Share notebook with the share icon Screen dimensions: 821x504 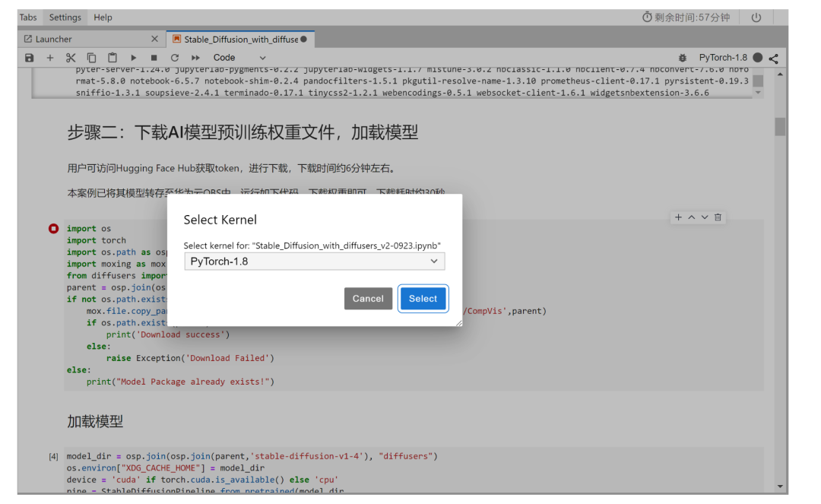tap(774, 58)
